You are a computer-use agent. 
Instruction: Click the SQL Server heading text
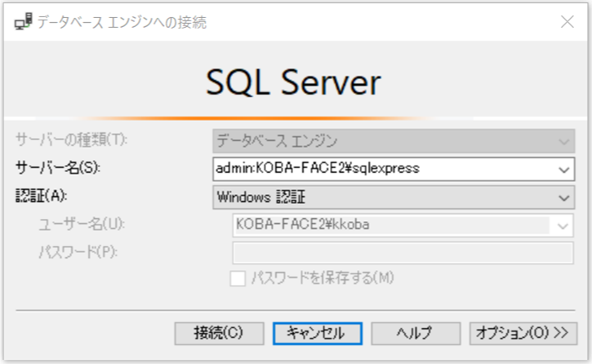pos(293,82)
